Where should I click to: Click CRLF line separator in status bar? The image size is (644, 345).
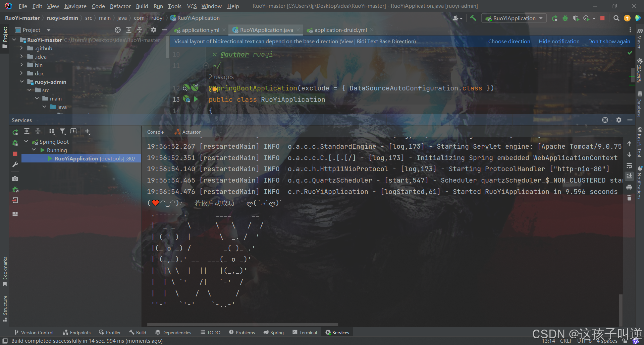click(566, 341)
